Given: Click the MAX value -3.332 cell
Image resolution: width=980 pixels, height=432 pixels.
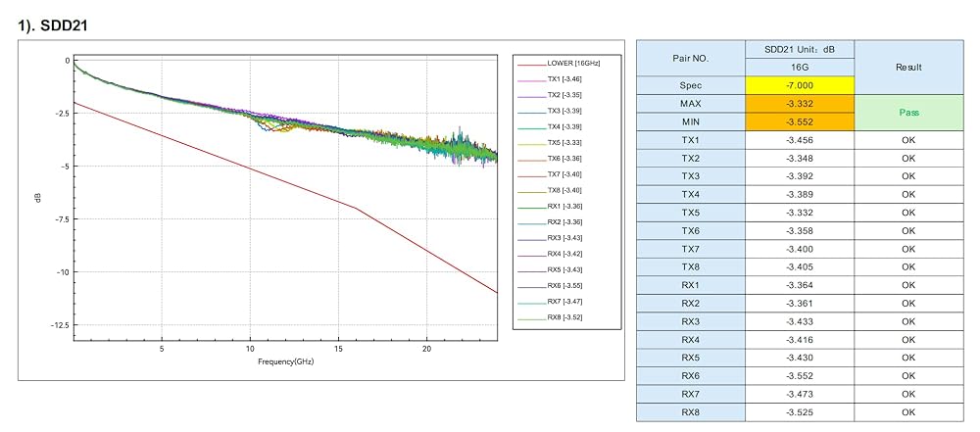Looking at the screenshot, I should 800,104.
